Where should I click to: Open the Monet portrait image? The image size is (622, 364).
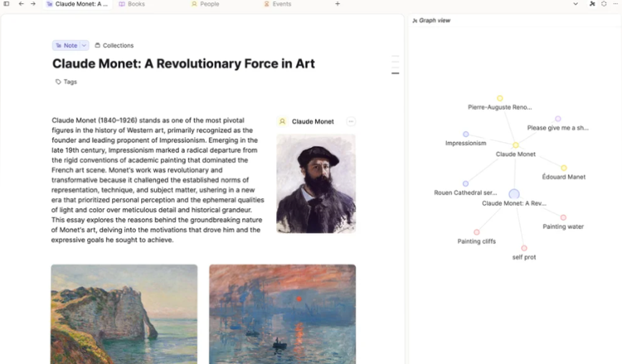pos(316,184)
